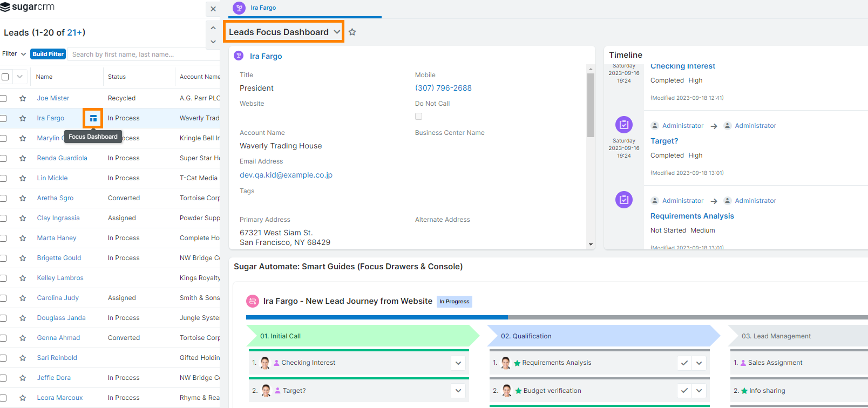The width and height of the screenshot is (868, 408).
Task: Open Budget verification activity dropdown arrow
Action: click(699, 391)
